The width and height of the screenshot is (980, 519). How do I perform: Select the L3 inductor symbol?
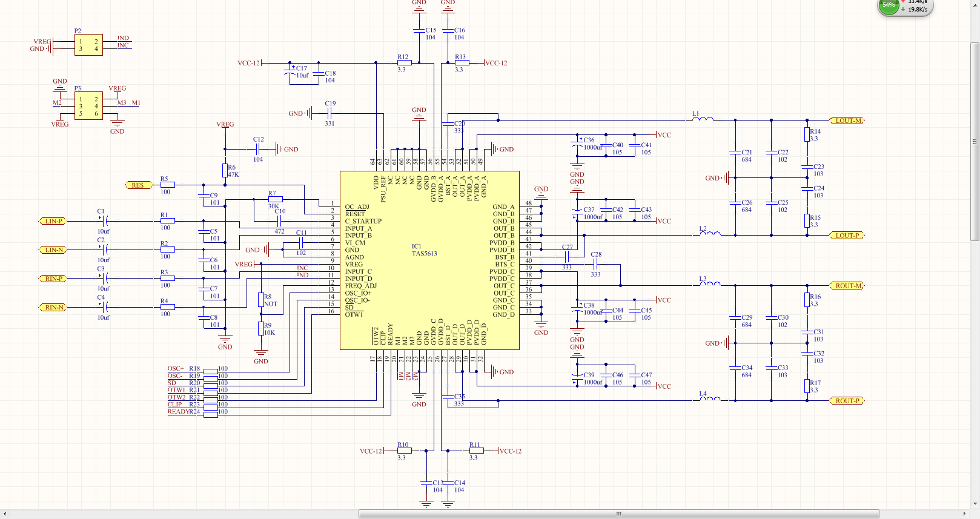tap(710, 283)
